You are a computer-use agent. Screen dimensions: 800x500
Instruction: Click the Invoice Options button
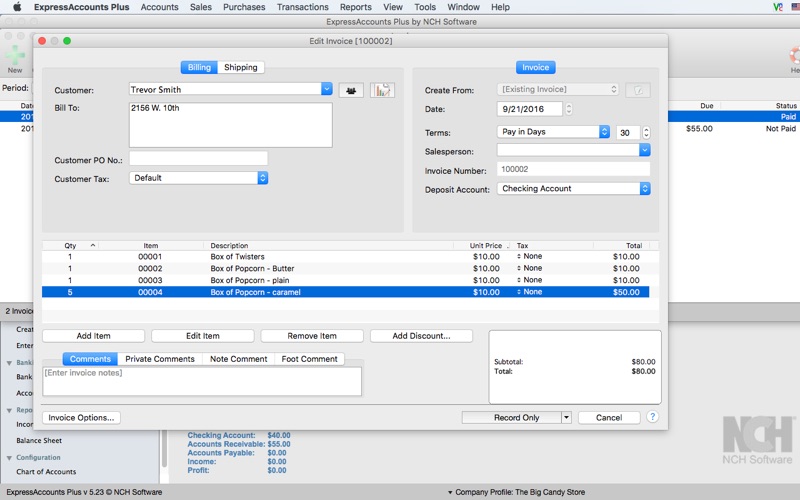click(82, 417)
